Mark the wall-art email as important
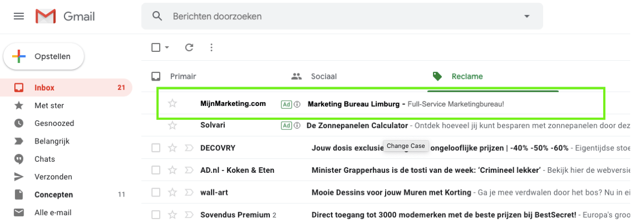The image size is (644, 223). pyautogui.click(x=188, y=192)
